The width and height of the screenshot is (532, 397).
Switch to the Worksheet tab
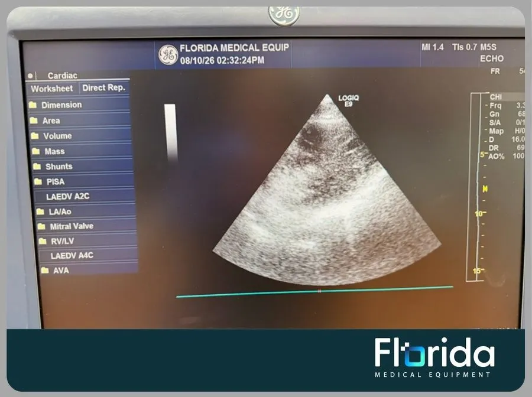click(x=51, y=89)
